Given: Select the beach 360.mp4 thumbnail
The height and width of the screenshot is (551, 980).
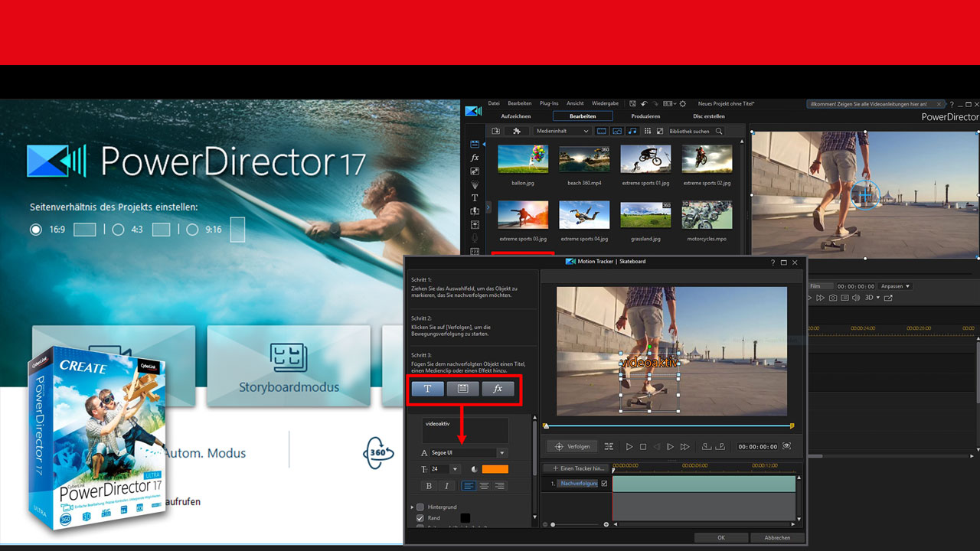Looking at the screenshot, I should tap(584, 160).
